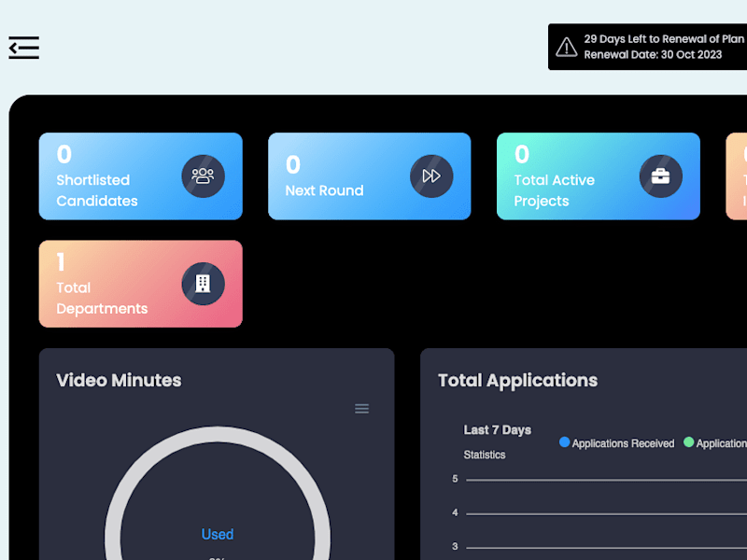
Task: Click the "Statistics" subtitle text
Action: tap(485, 455)
